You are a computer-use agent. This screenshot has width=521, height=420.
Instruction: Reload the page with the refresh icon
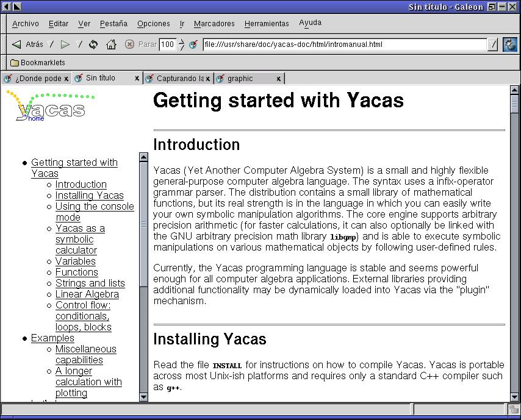click(x=93, y=44)
